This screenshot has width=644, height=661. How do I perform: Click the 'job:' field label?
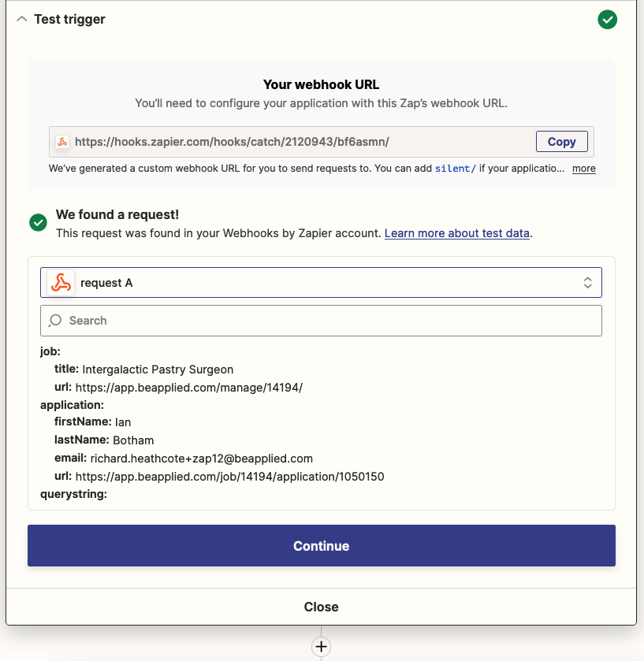coord(50,351)
